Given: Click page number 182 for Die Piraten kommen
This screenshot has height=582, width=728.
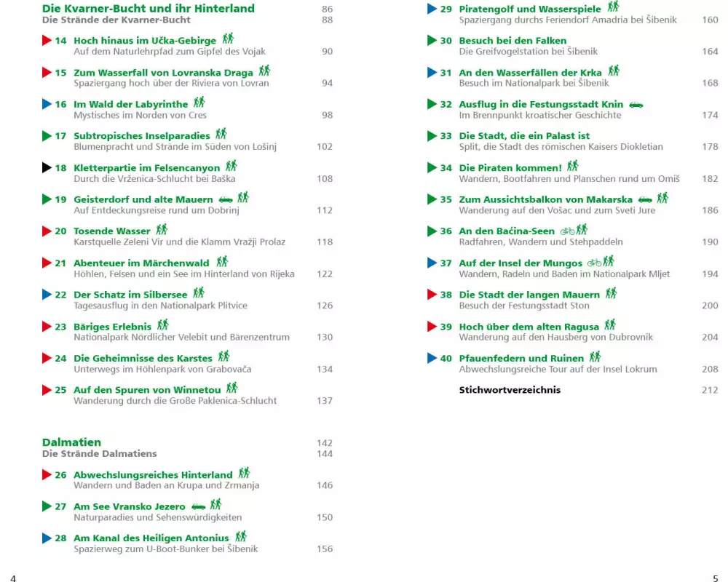Looking at the screenshot, I should (709, 179).
